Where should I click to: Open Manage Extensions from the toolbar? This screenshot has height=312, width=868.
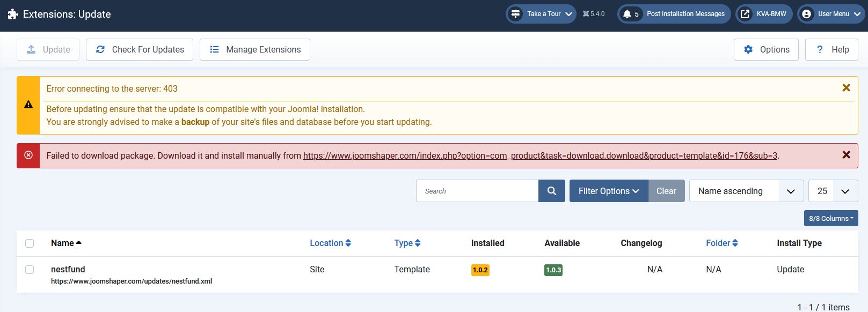click(x=254, y=49)
